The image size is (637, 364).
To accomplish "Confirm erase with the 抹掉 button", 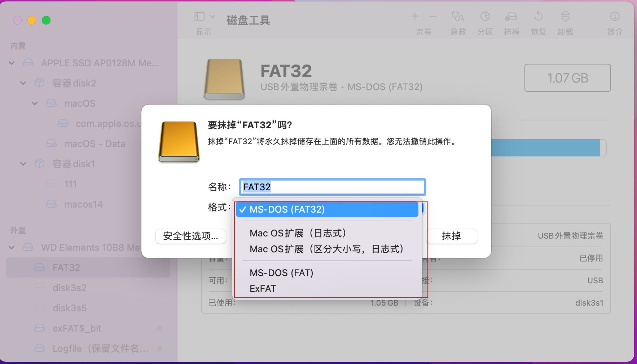I will click(x=452, y=236).
